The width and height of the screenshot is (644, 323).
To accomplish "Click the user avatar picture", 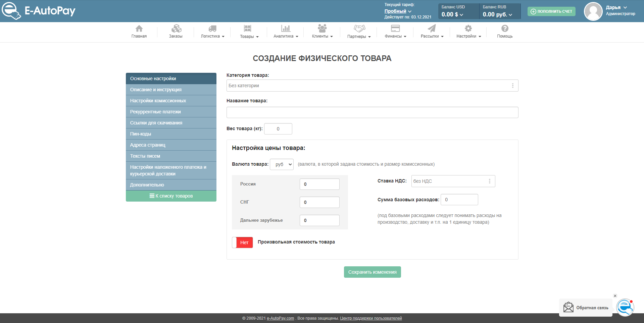I will (593, 11).
